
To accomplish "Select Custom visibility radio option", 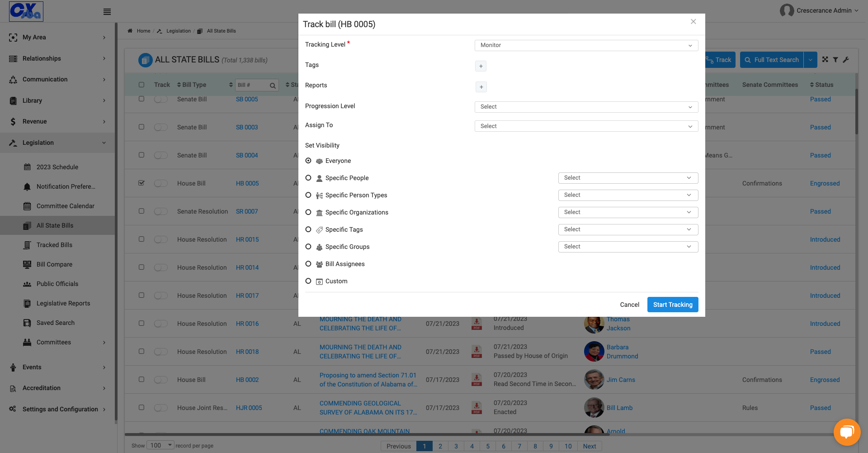I will tap(308, 281).
